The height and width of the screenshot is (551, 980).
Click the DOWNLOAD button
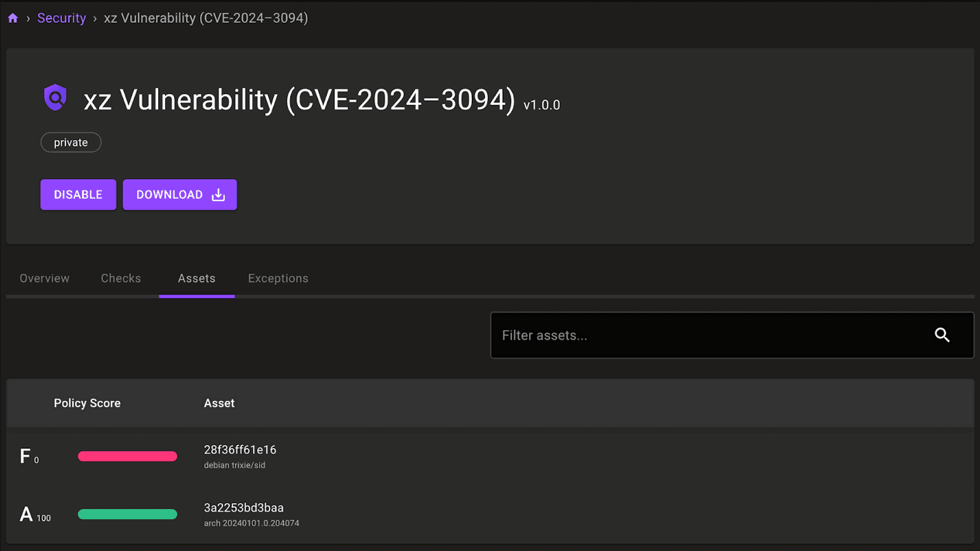pyautogui.click(x=170, y=195)
